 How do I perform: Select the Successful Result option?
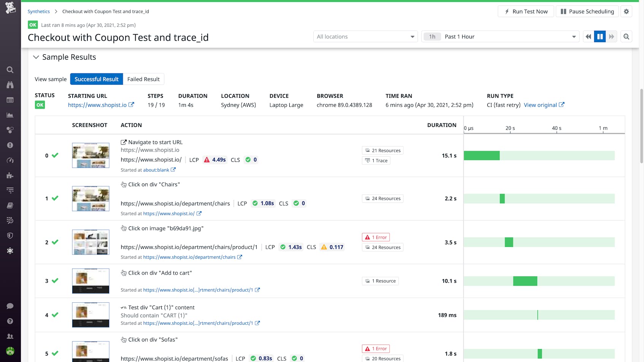point(96,79)
